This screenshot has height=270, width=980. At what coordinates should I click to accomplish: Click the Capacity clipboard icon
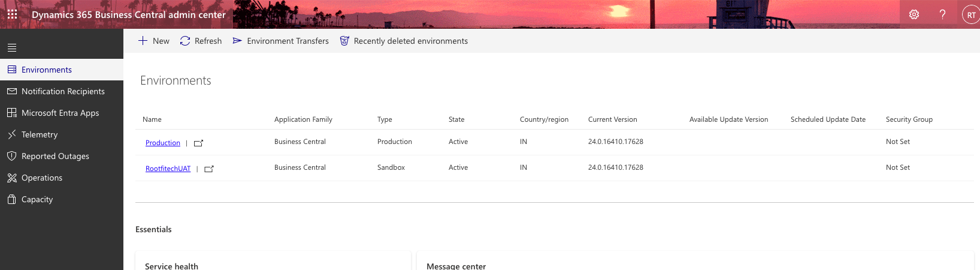[x=12, y=199]
